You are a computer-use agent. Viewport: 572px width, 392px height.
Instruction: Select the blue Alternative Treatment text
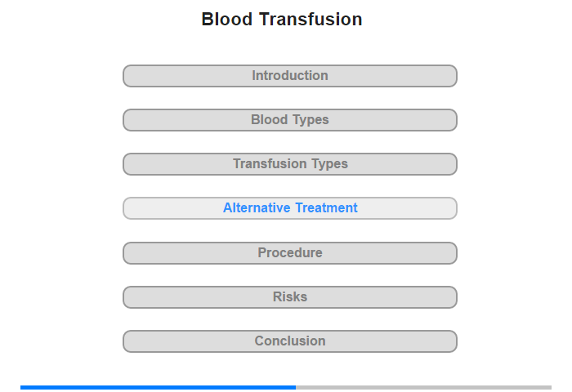point(290,208)
